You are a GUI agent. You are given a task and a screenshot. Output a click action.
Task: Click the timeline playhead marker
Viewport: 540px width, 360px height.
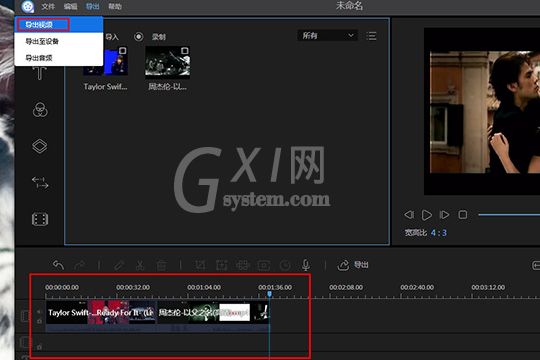pyautogui.click(x=270, y=294)
